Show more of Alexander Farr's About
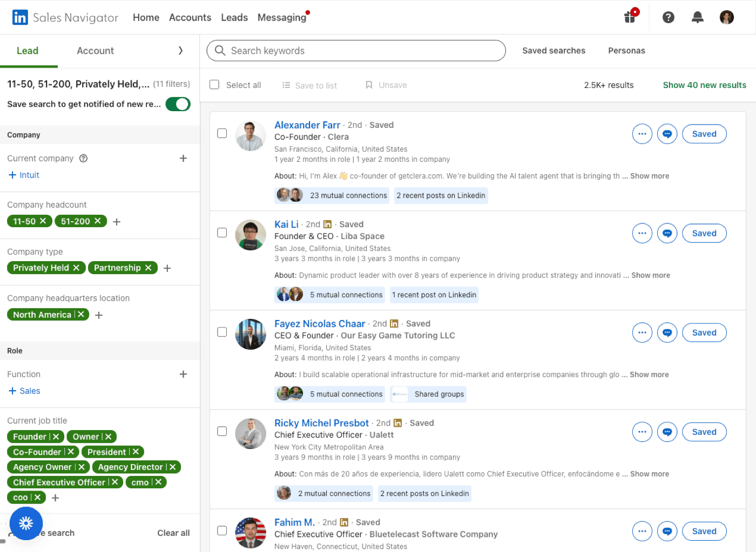Image resolution: width=756 pixels, height=552 pixels. 650,176
